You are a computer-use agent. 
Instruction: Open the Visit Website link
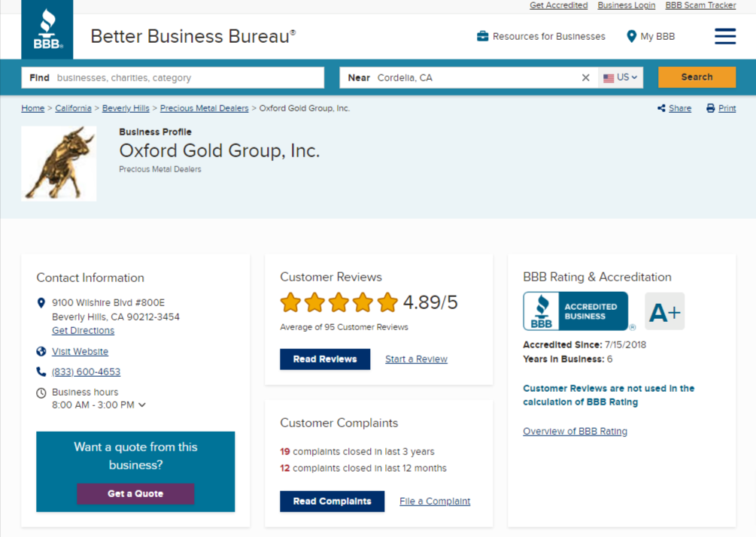(x=80, y=352)
